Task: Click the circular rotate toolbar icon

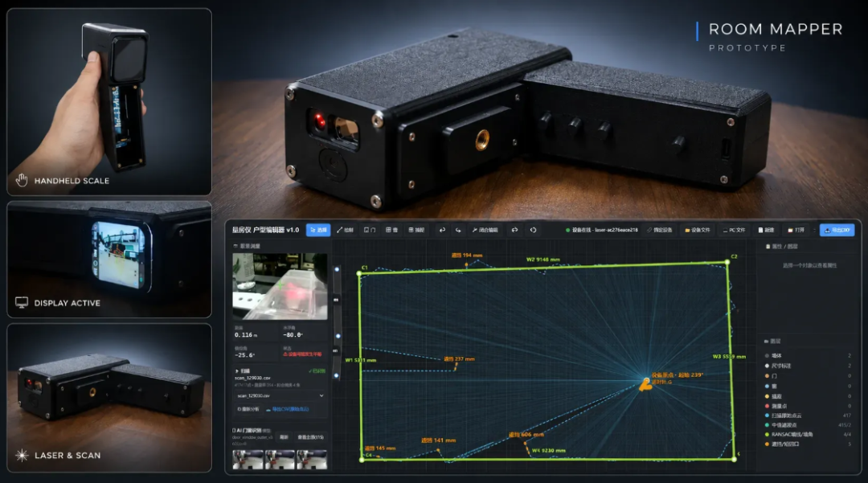Action: coord(533,230)
